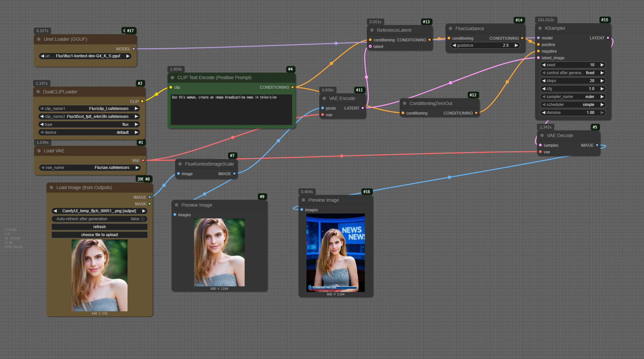Click the KSampler LATENT output socket
The width and height of the screenshot is (644, 359).
(x=608, y=38)
